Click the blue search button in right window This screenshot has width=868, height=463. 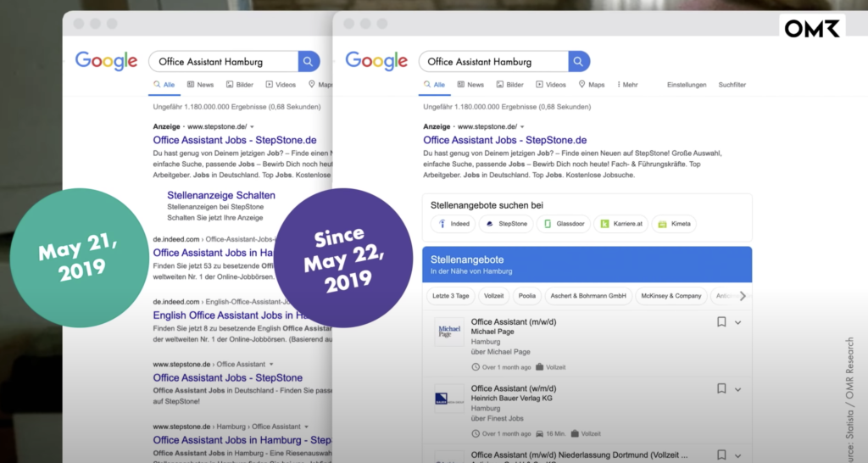578,61
